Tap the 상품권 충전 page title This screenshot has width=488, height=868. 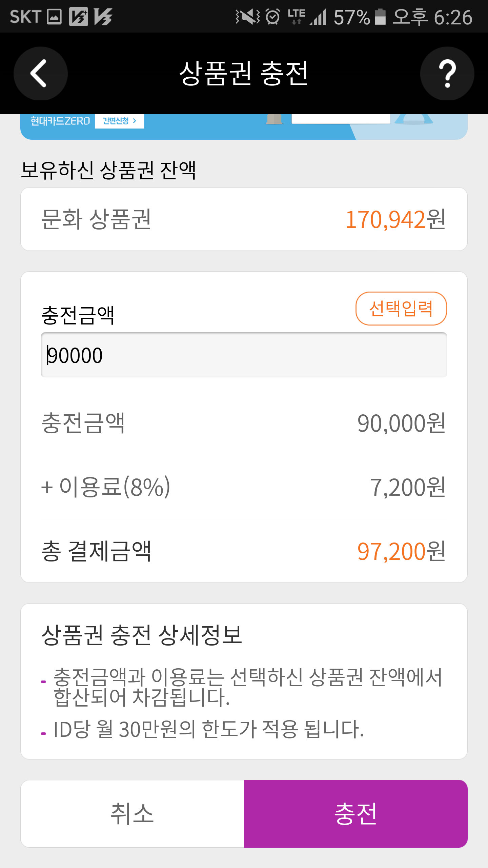point(244,74)
